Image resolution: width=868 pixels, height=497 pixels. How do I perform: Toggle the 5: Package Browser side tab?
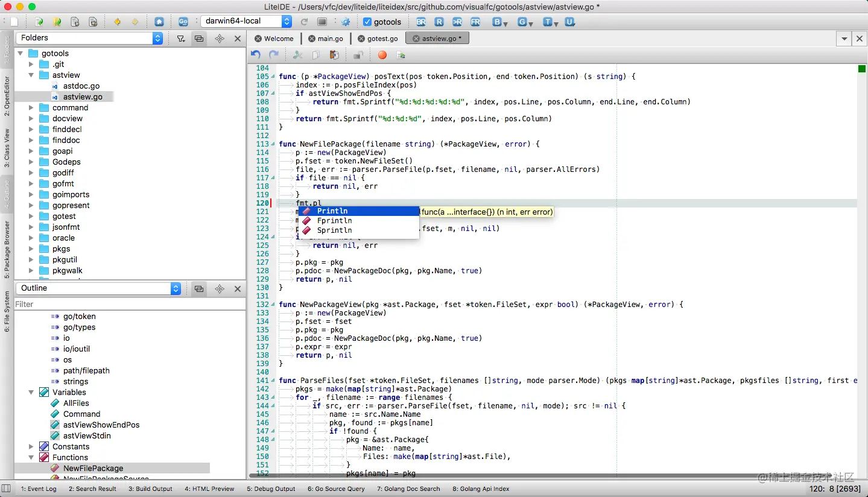coord(7,250)
